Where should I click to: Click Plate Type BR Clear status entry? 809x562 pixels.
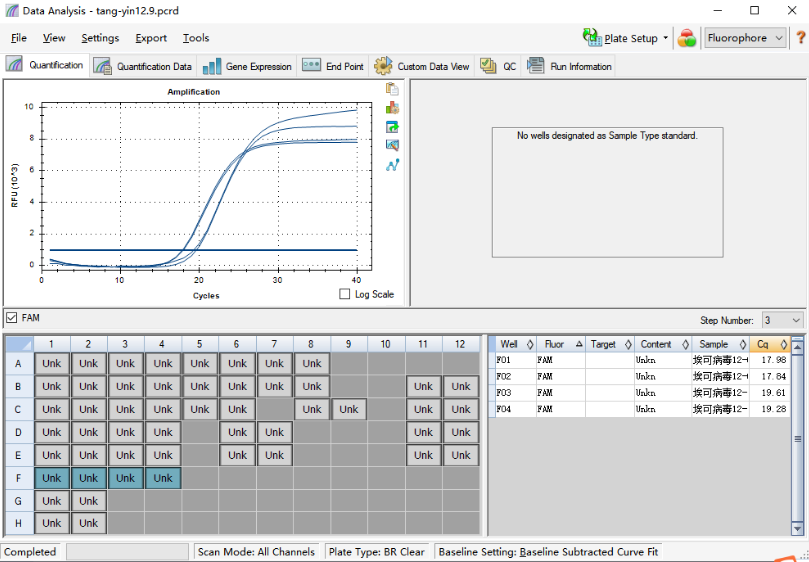pos(377,552)
